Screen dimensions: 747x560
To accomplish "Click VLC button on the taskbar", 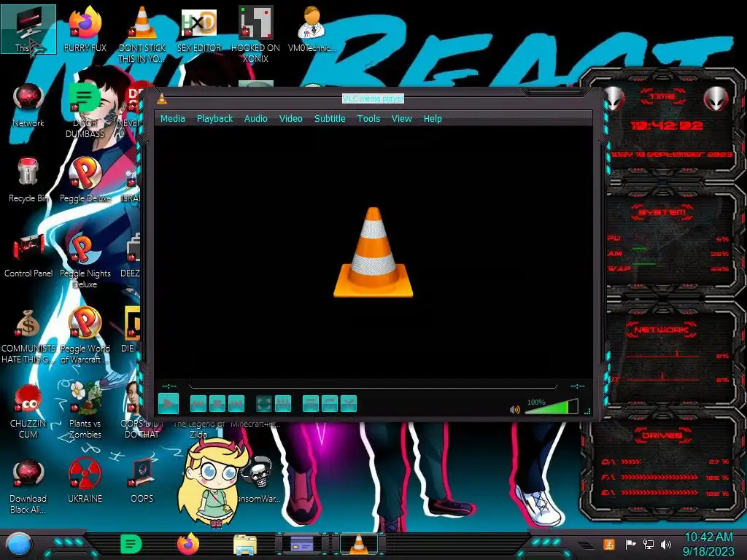I will pyautogui.click(x=359, y=544).
